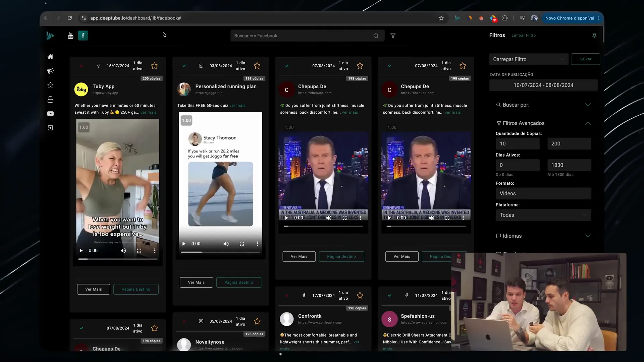Collapse the Filtros Avançados section

(x=543, y=123)
